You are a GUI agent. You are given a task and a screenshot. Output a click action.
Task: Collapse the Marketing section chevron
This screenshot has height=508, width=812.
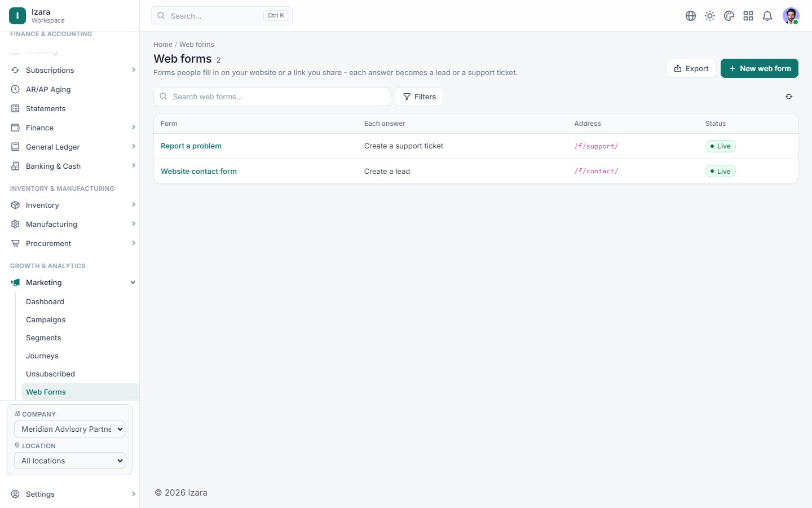coord(133,282)
